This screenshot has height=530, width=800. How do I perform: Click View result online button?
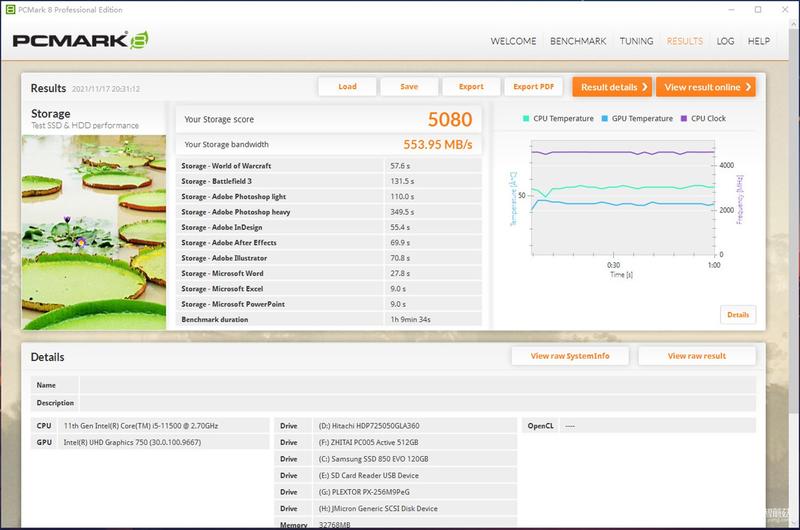click(706, 87)
